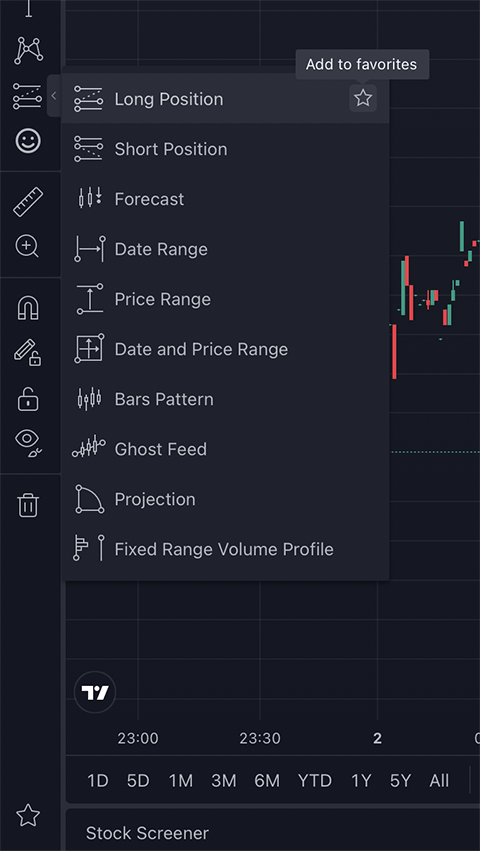
Task: Toggle stay in drawing mode pencil-lock
Action: click(x=28, y=353)
